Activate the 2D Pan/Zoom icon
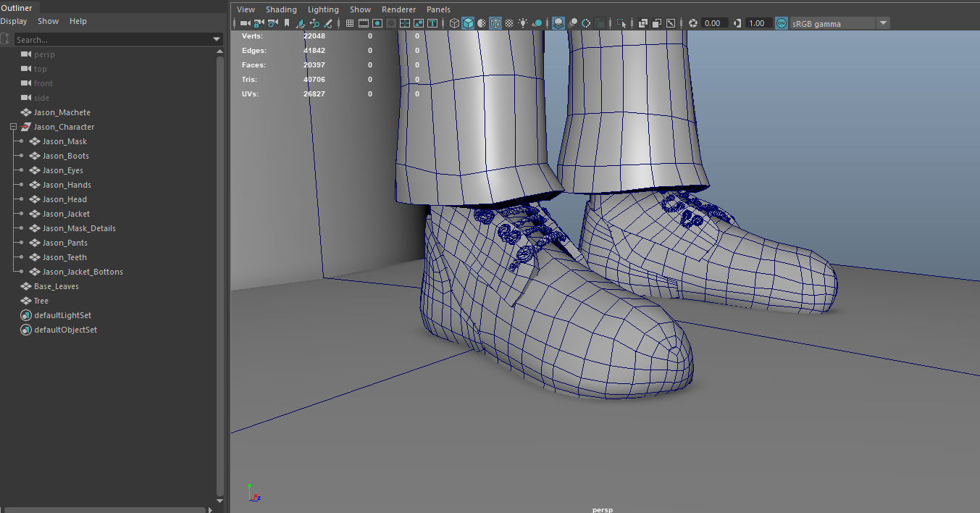The image size is (980, 513). click(x=314, y=23)
